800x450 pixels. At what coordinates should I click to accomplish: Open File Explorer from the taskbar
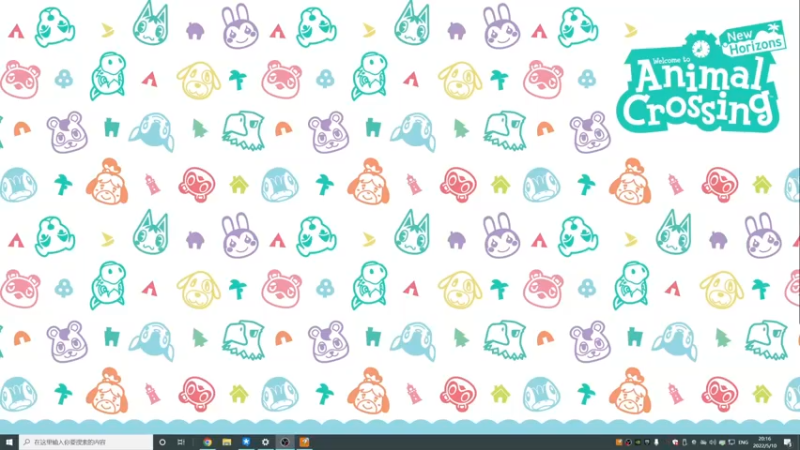pyautogui.click(x=227, y=442)
